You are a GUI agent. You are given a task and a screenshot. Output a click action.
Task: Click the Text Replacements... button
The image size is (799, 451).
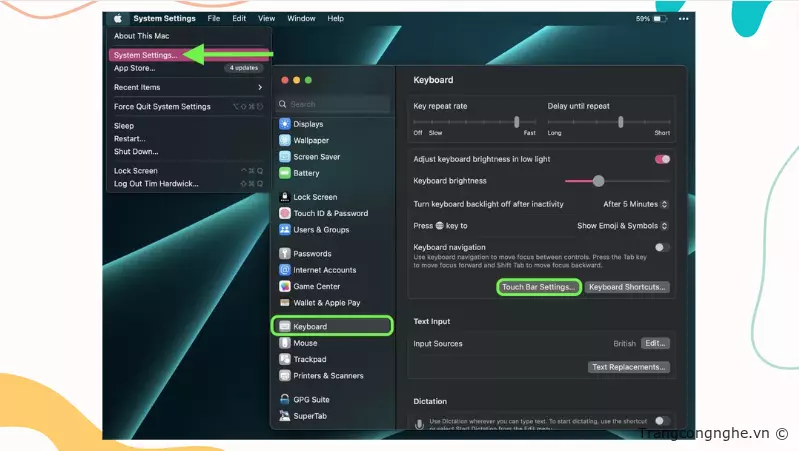click(x=629, y=367)
